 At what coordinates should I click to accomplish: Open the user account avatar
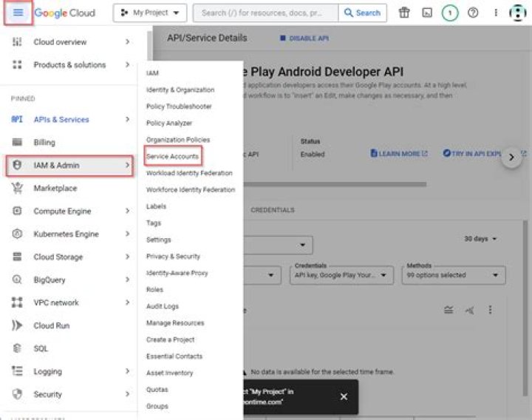point(518,13)
